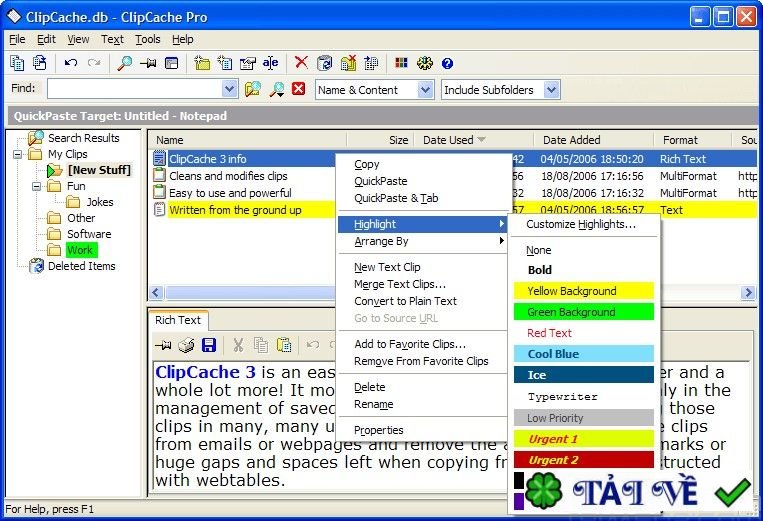Select the Rich Text tab
763x521 pixels.
pyautogui.click(x=178, y=320)
